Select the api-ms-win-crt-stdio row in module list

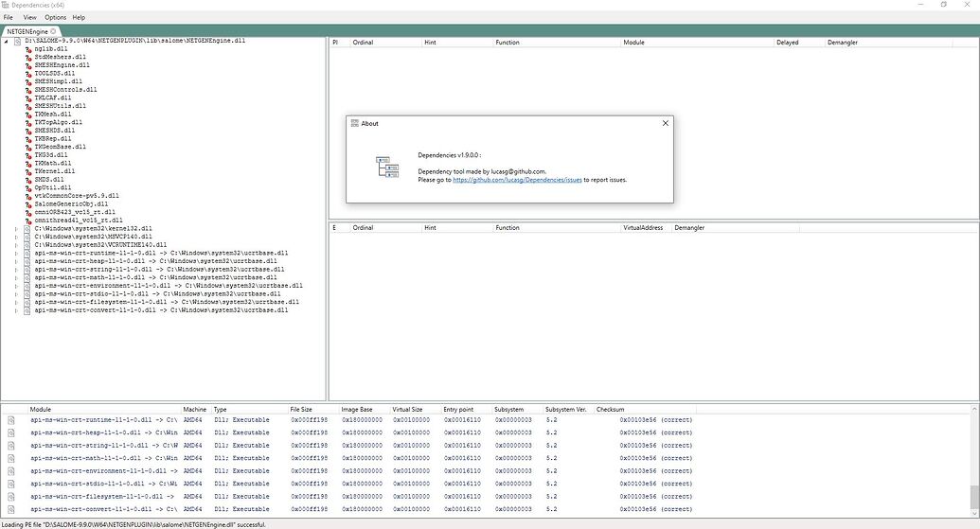(350, 484)
